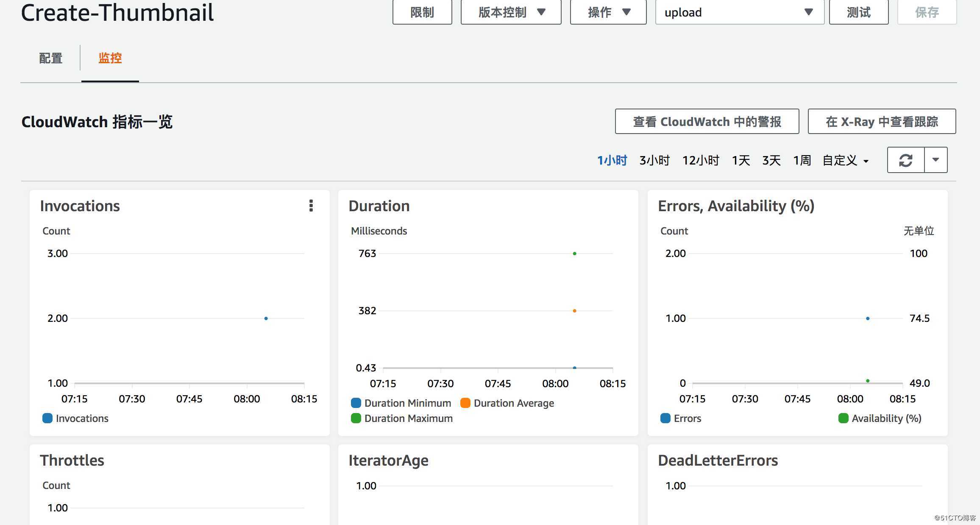This screenshot has width=980, height=525.
Task: Select the 3小时 time range
Action: pyautogui.click(x=654, y=160)
